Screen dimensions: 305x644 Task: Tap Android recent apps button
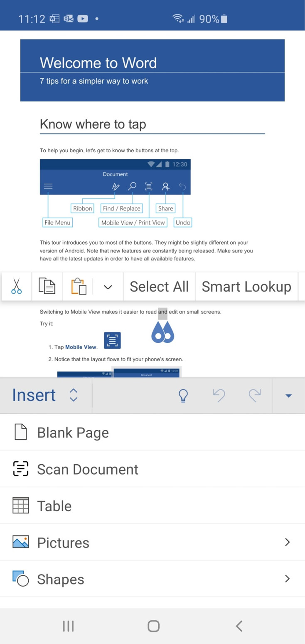[68, 626]
